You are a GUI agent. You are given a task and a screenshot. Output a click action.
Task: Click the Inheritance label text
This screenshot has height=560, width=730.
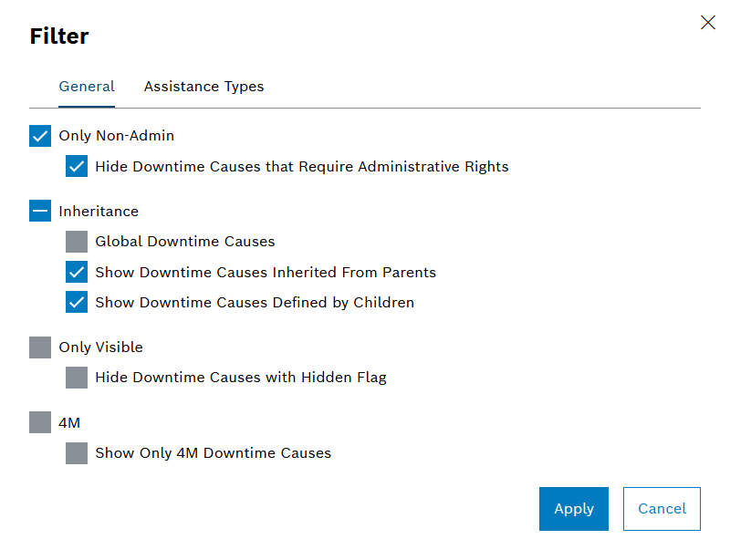coord(99,212)
